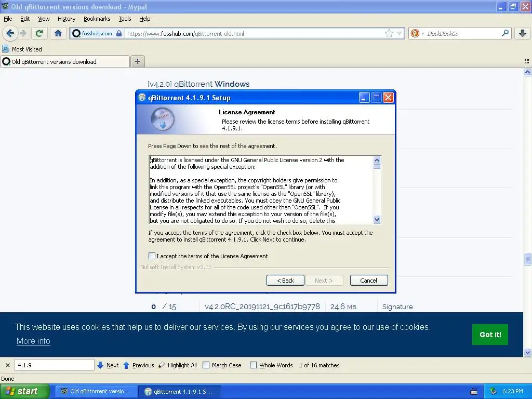Accept the License Agreement checkbox
Screen dimensions: 532x399
coord(152,256)
